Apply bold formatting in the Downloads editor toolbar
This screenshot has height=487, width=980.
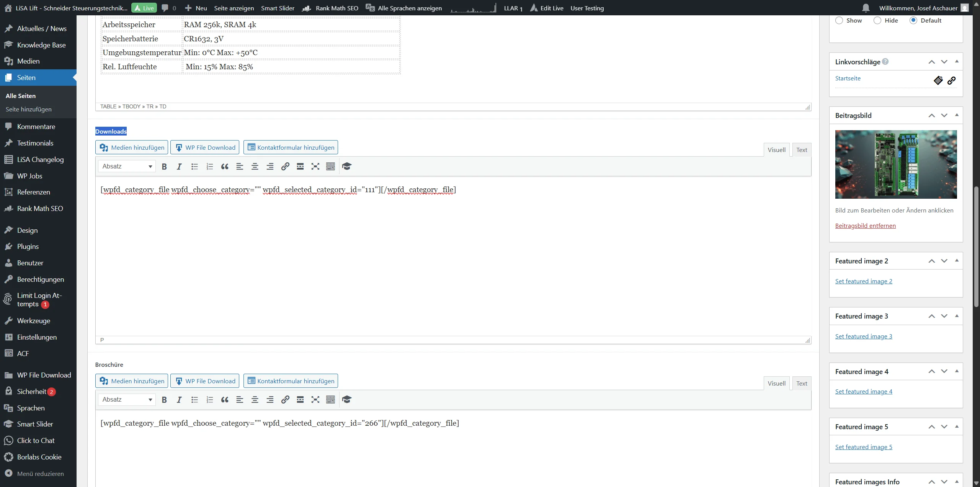(x=164, y=167)
